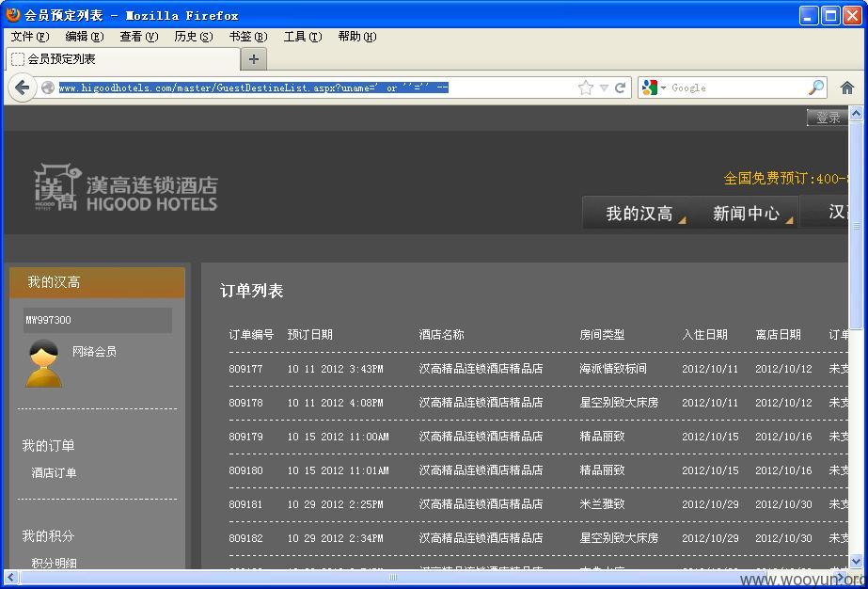Select the 会员预定列表 browser tab
The height and width of the screenshot is (589, 868).
pos(123,58)
